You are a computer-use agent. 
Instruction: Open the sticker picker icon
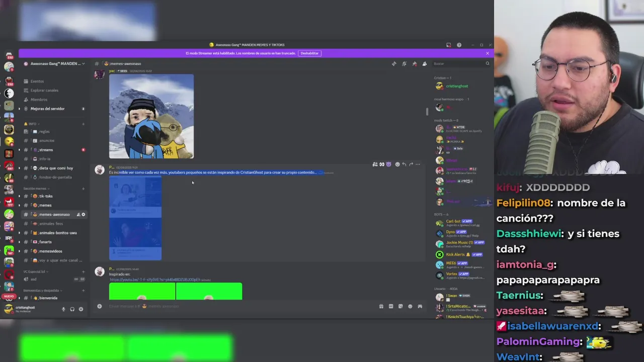coord(400,306)
